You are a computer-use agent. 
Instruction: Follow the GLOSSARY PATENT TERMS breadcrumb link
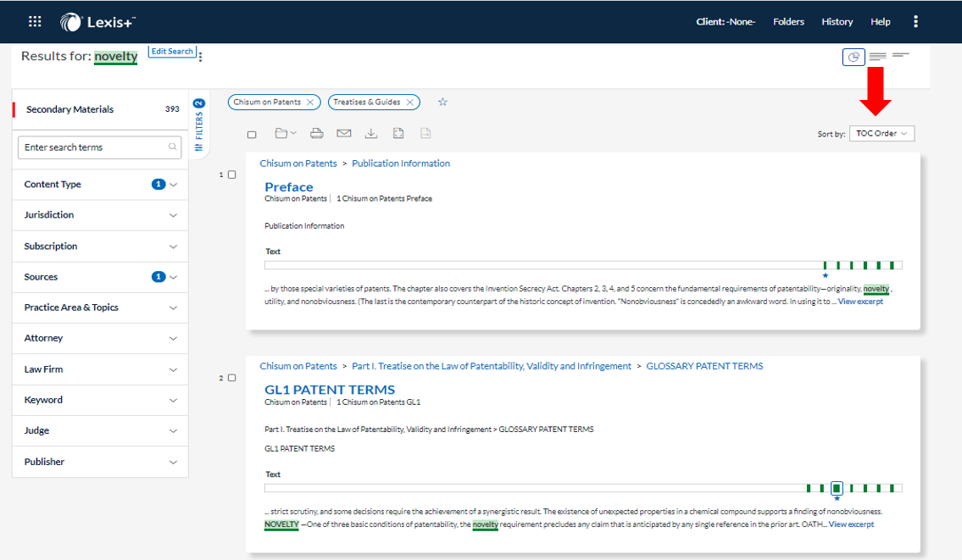704,366
